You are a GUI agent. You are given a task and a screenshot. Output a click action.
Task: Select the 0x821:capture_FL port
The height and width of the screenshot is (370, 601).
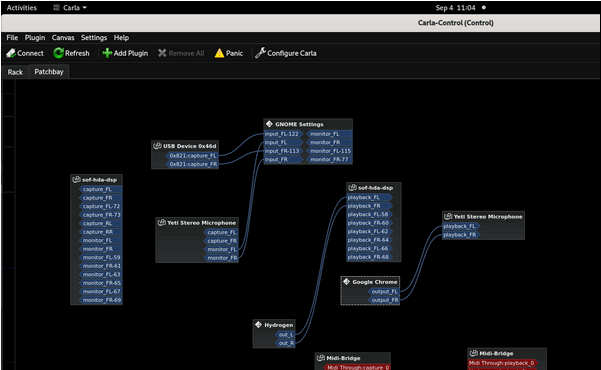[192, 156]
